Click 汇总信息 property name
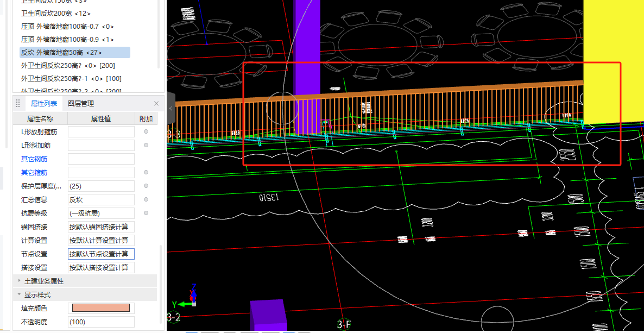The width and height of the screenshot is (644, 333). click(34, 199)
